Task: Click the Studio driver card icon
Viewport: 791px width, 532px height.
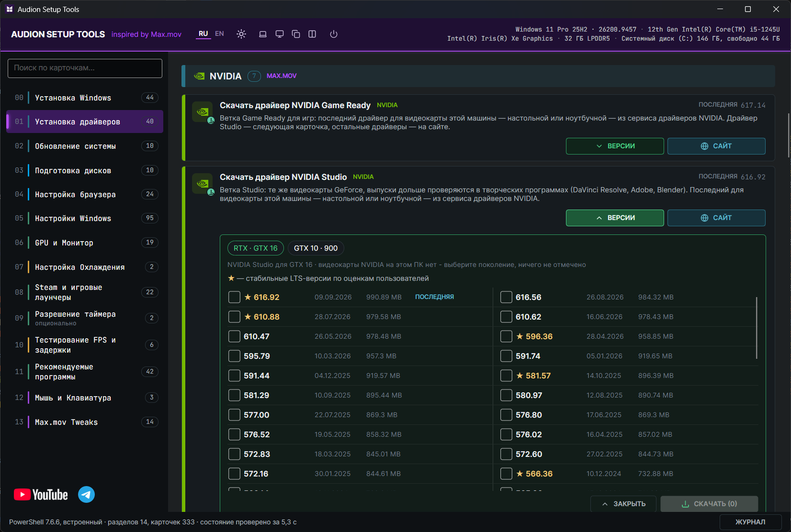Action: (x=202, y=184)
